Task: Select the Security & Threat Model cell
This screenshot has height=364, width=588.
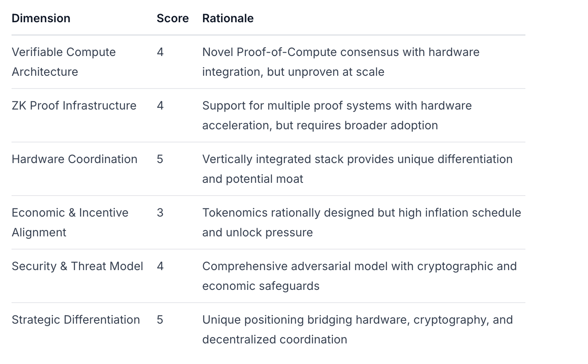Action: click(77, 266)
